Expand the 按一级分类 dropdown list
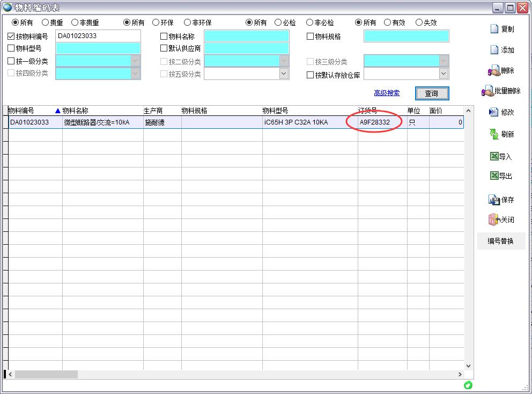 click(x=135, y=61)
